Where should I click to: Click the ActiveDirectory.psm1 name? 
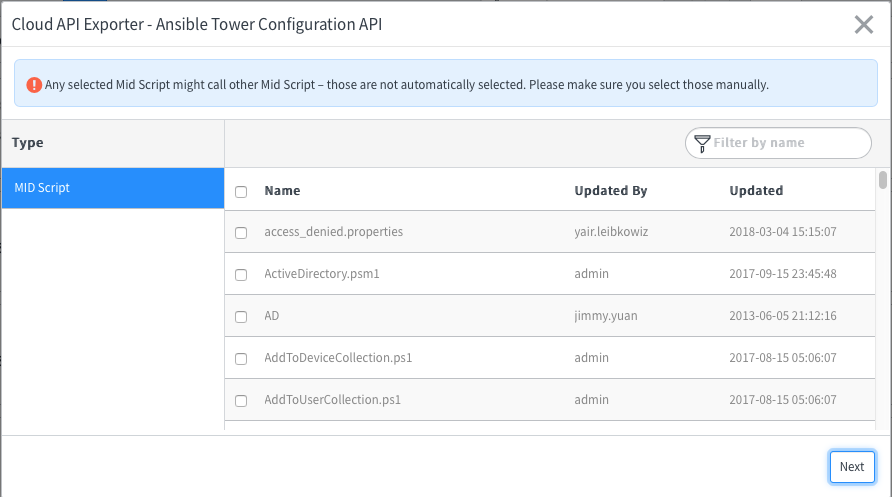(321, 274)
